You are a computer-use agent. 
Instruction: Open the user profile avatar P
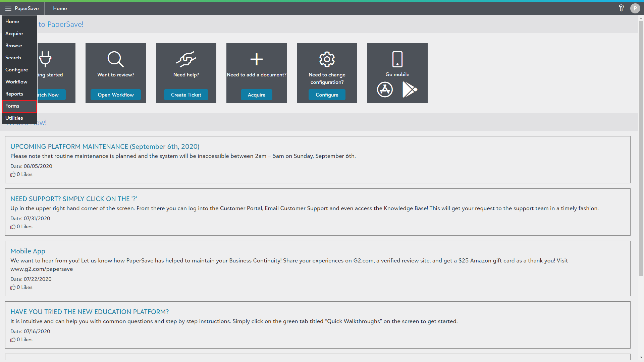[x=635, y=8]
